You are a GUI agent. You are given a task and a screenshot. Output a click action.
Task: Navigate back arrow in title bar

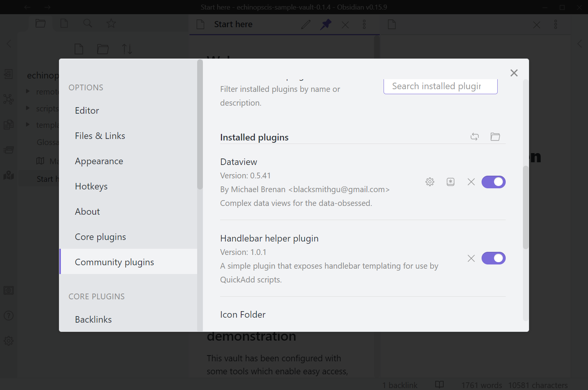point(27,7)
